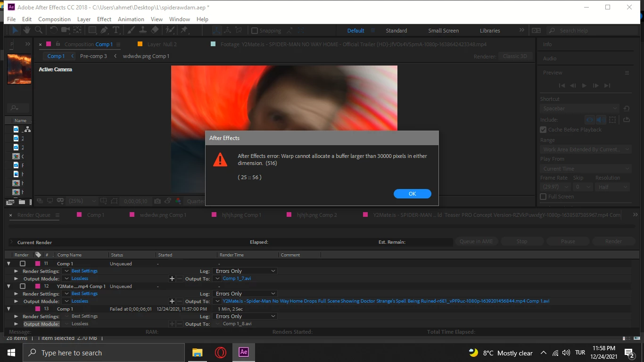Check render box for item 11 Comp 1

pos(23,263)
